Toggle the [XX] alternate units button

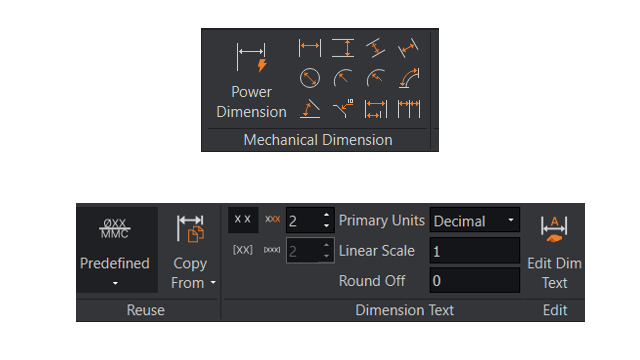point(243,249)
